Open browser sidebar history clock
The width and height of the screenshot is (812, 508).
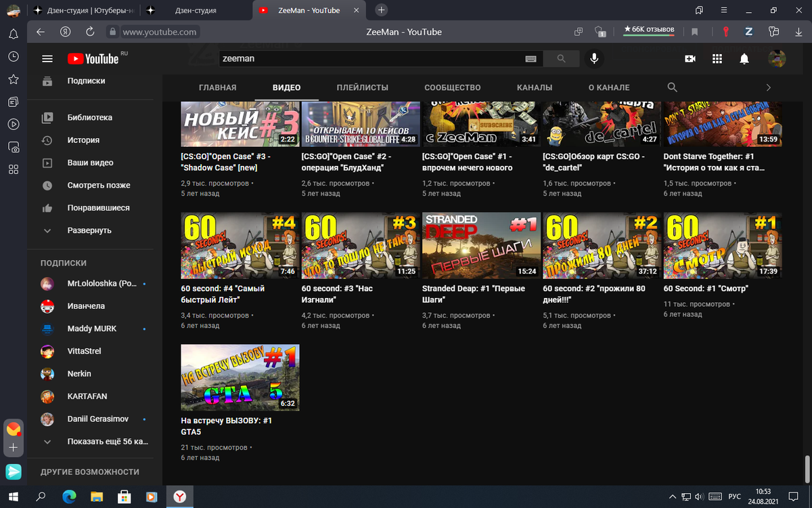pos(13,57)
